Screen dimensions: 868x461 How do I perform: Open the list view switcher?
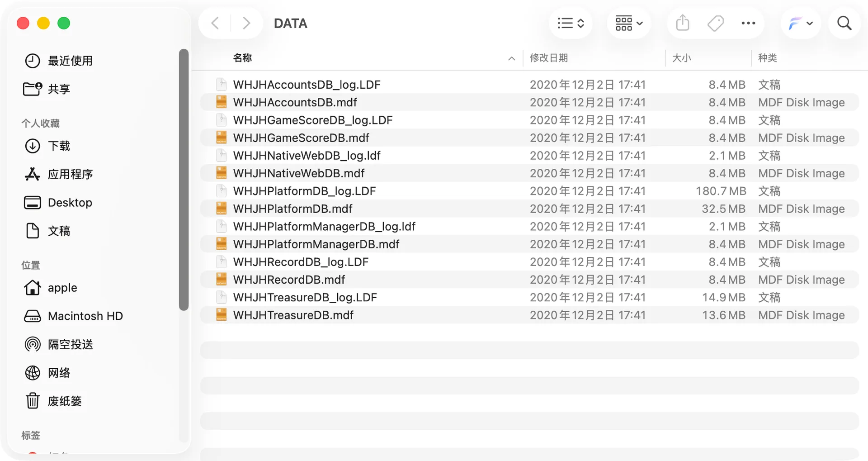[571, 23]
